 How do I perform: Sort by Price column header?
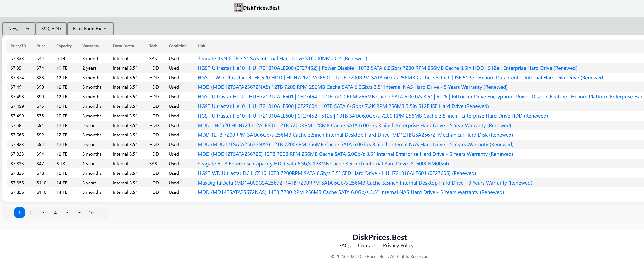tap(41, 46)
